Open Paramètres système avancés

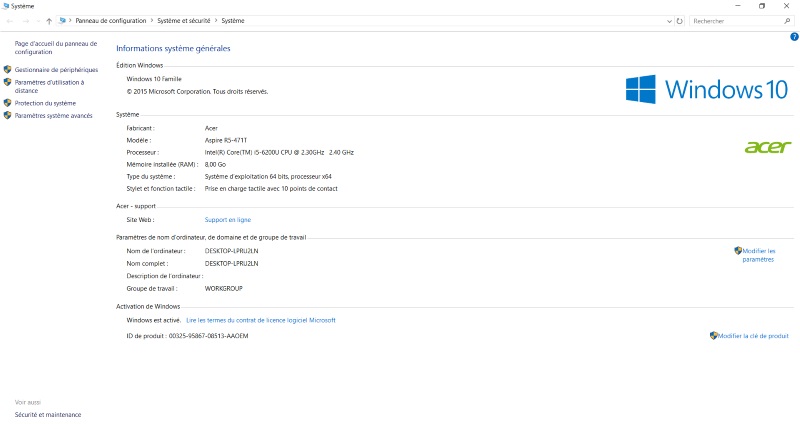point(54,116)
